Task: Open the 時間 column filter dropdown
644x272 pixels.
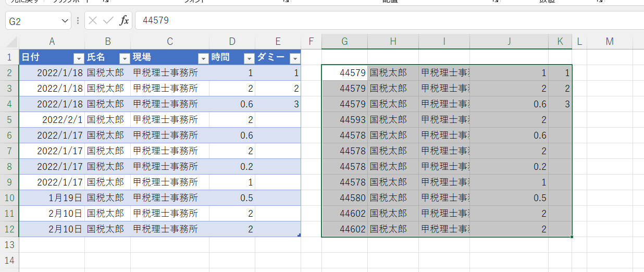Action: [x=249, y=58]
